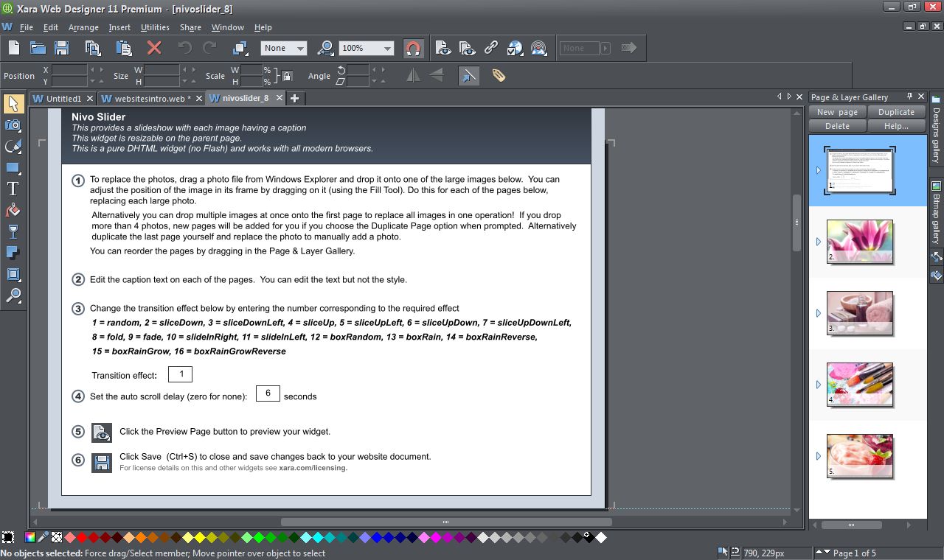Select the Fill bucket tool
The width and height of the screenshot is (944, 560).
click(13, 211)
